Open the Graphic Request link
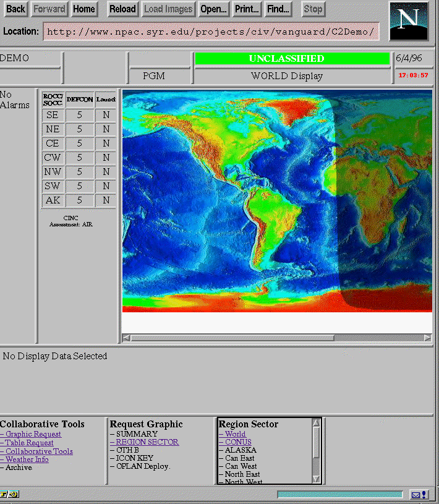This screenshot has height=504, width=439. pos(33,434)
